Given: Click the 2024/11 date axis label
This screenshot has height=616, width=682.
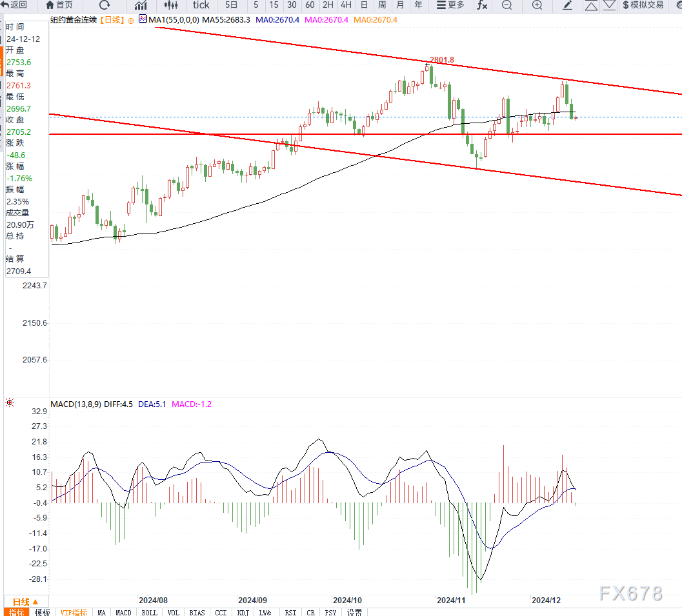Looking at the screenshot, I should (x=451, y=600).
